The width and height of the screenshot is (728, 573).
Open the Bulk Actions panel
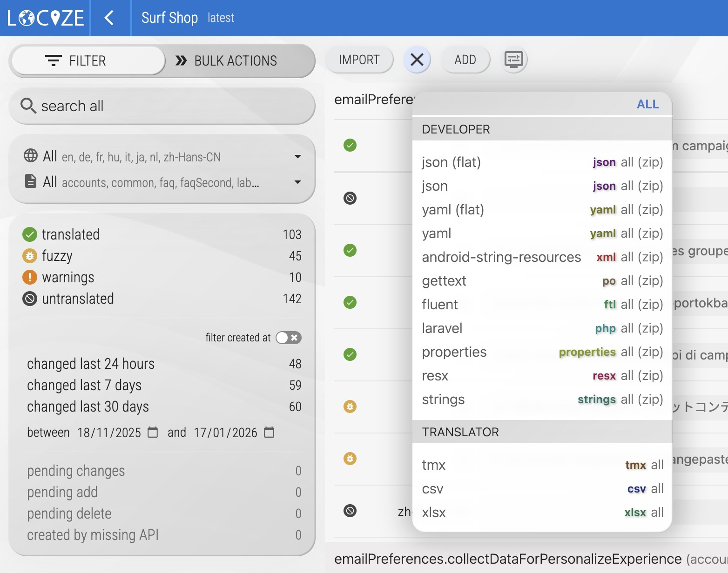point(227,61)
